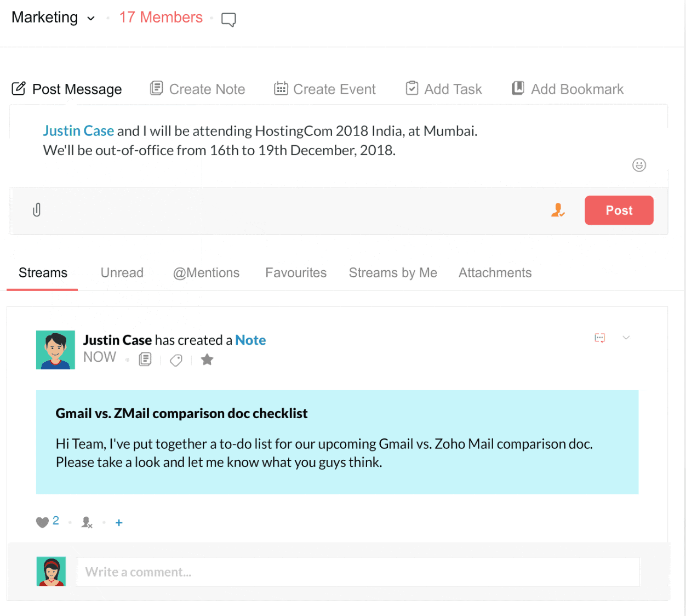Switch to the Unread tab
The image size is (686, 616).
pyautogui.click(x=122, y=272)
